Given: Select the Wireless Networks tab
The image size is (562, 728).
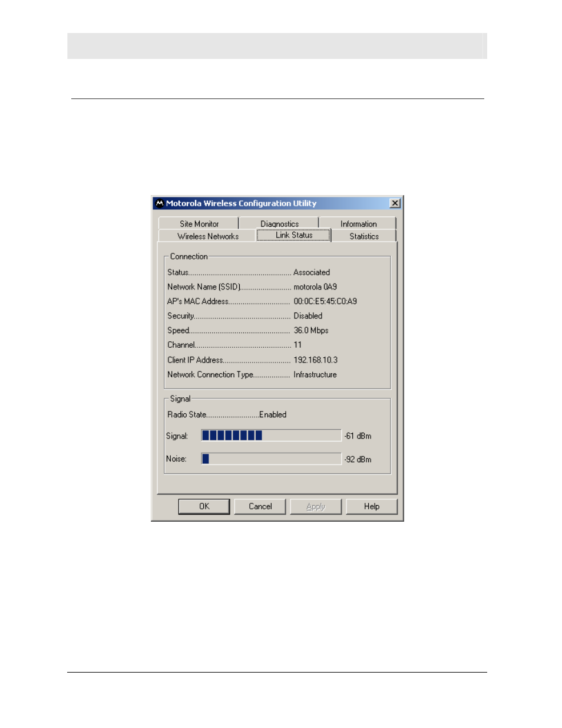Looking at the screenshot, I should [x=208, y=236].
